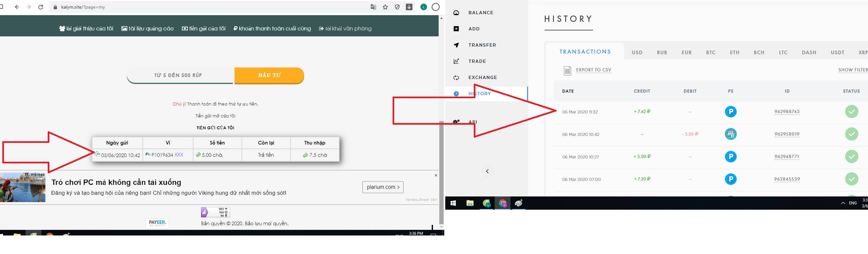Switch to the TRANSACTIONS tab
The height and width of the screenshot is (254, 868).
[585, 52]
